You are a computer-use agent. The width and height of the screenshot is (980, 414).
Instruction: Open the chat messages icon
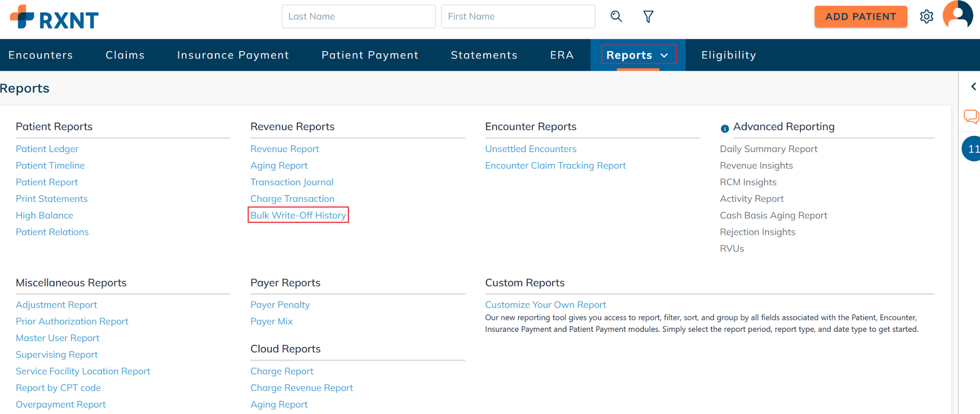tap(971, 117)
